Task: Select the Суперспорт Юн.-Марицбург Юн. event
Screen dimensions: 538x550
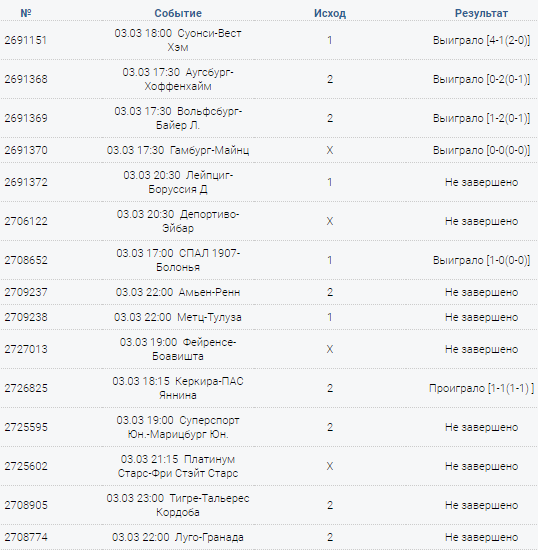Action: 178,427
